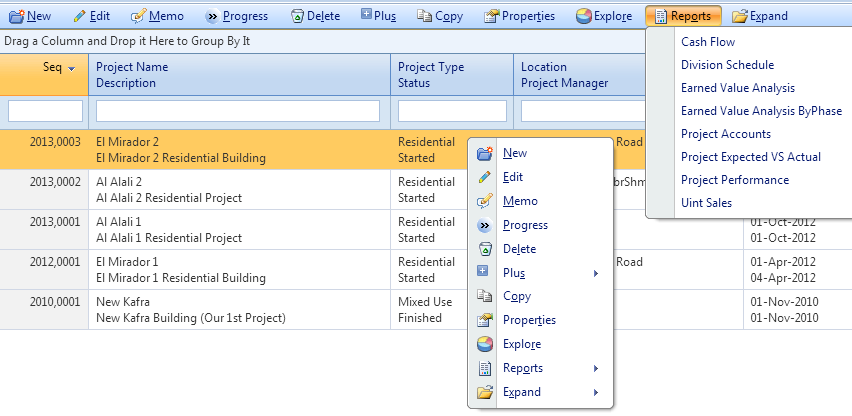
Task: Click the Explore pie icon in the toolbar
Action: tap(584, 16)
